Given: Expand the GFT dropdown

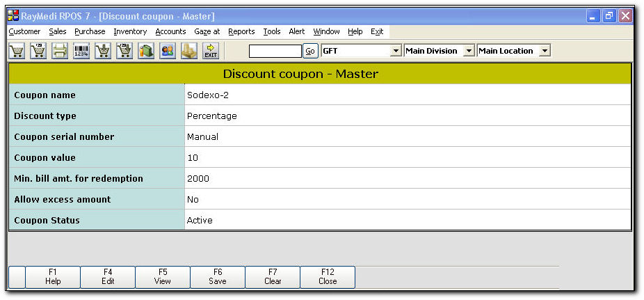Looking at the screenshot, I should pos(396,51).
